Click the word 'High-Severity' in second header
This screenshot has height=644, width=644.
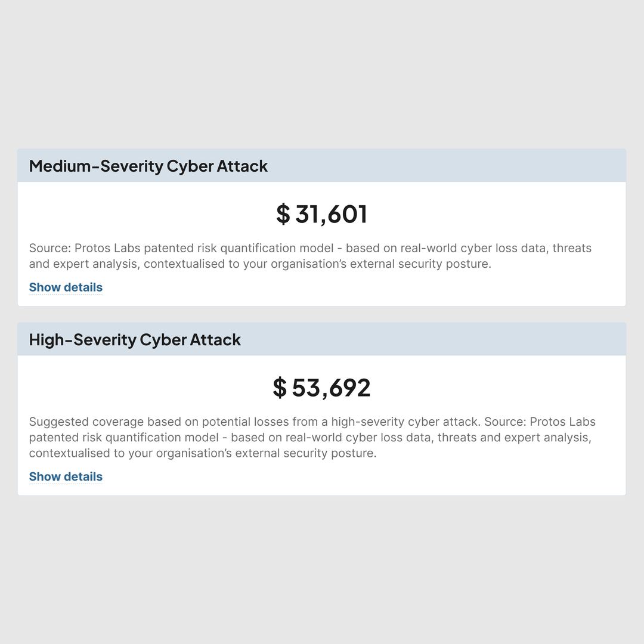[82, 340]
